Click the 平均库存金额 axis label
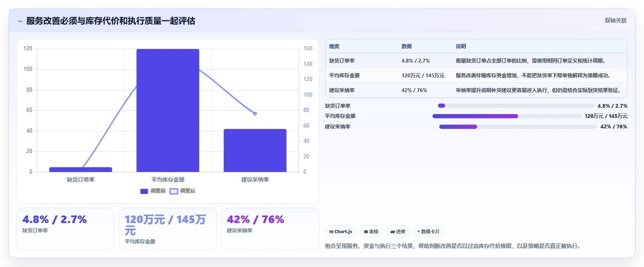The height and width of the screenshot is (267, 644). 168,180
